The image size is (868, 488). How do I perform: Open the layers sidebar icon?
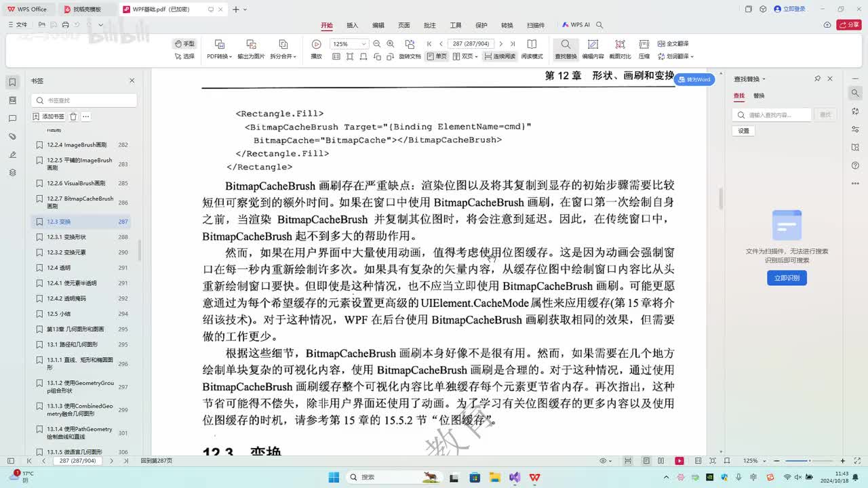click(12, 173)
